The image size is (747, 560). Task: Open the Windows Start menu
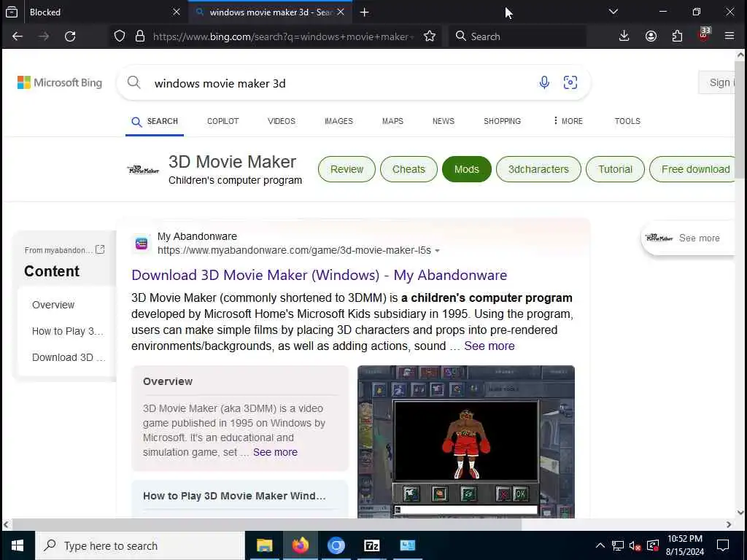18,545
